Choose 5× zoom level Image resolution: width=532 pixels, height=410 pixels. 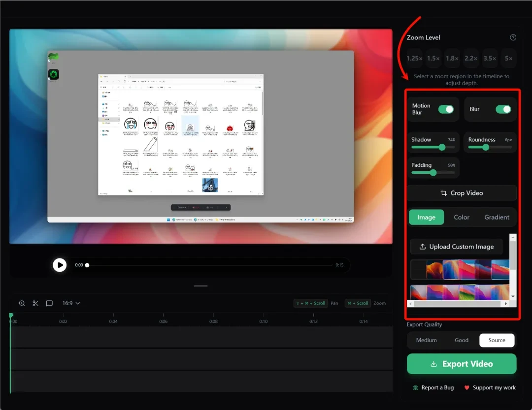coord(508,59)
